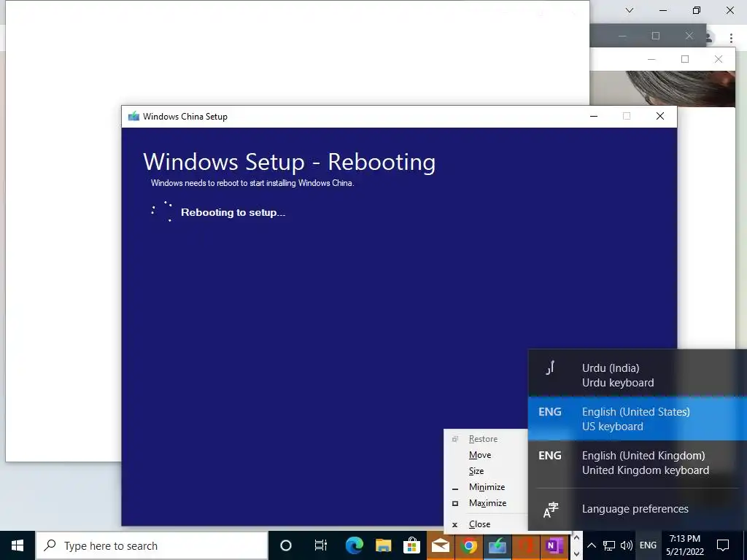
Task: Choose Maximize in the window context menu
Action: point(486,503)
